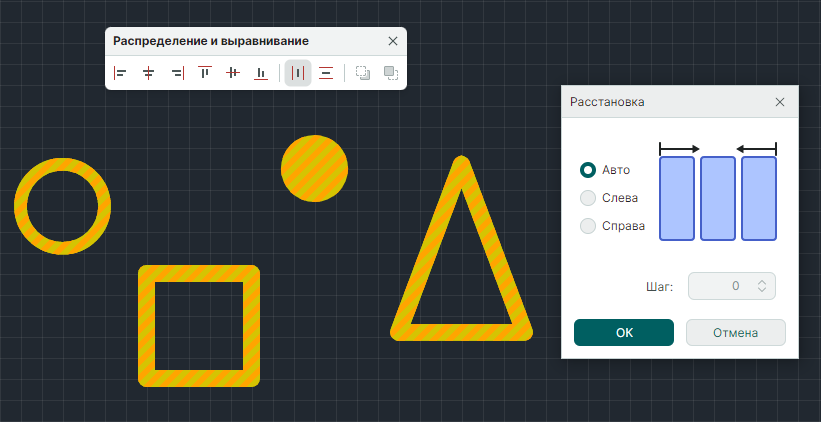Click the send to back icon
This screenshot has height=422, width=821.
363,73
